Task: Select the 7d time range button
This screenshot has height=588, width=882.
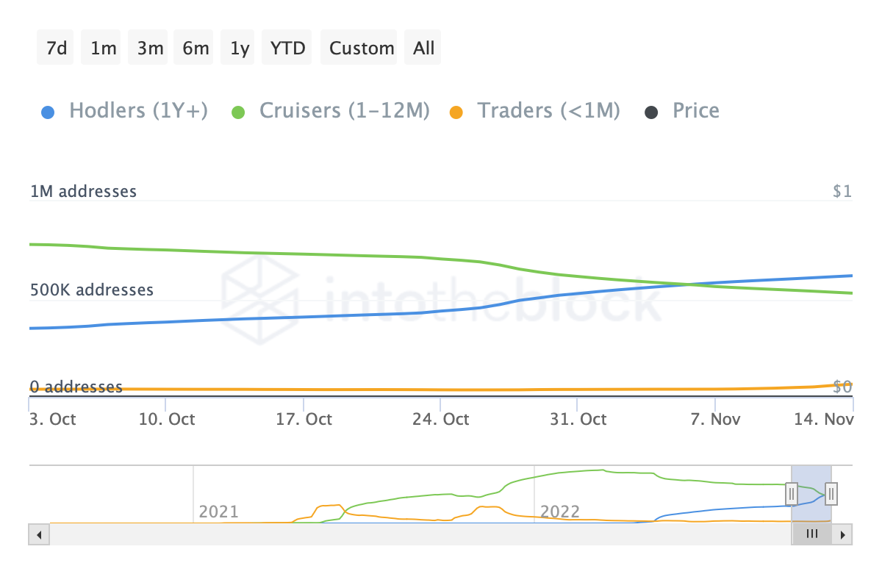Action: click(56, 48)
